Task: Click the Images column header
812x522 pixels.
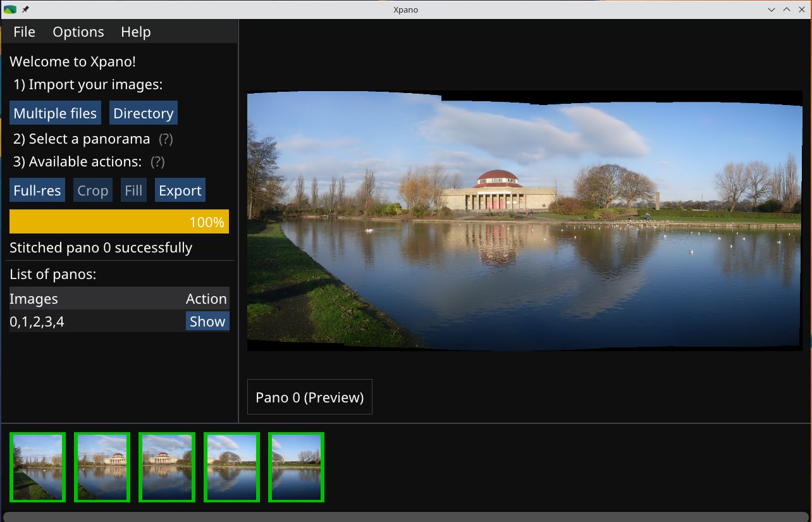Action: [x=34, y=299]
